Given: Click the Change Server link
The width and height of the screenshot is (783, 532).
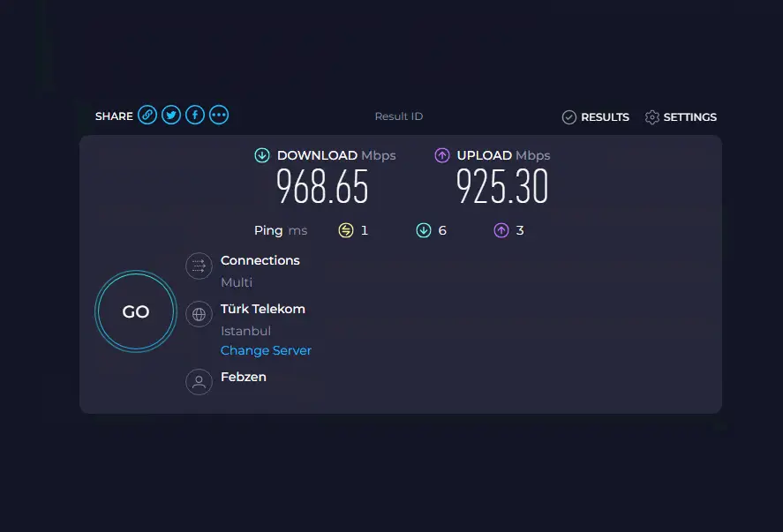Looking at the screenshot, I should point(266,350).
